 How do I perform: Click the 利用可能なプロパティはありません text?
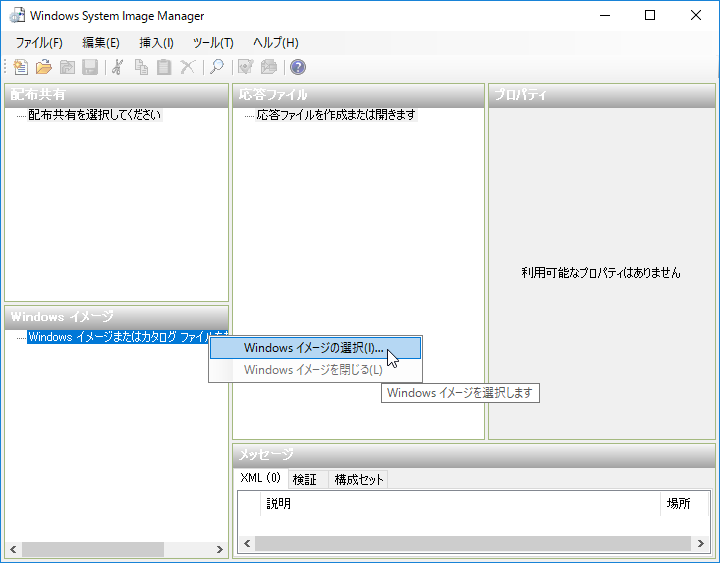pos(601,273)
